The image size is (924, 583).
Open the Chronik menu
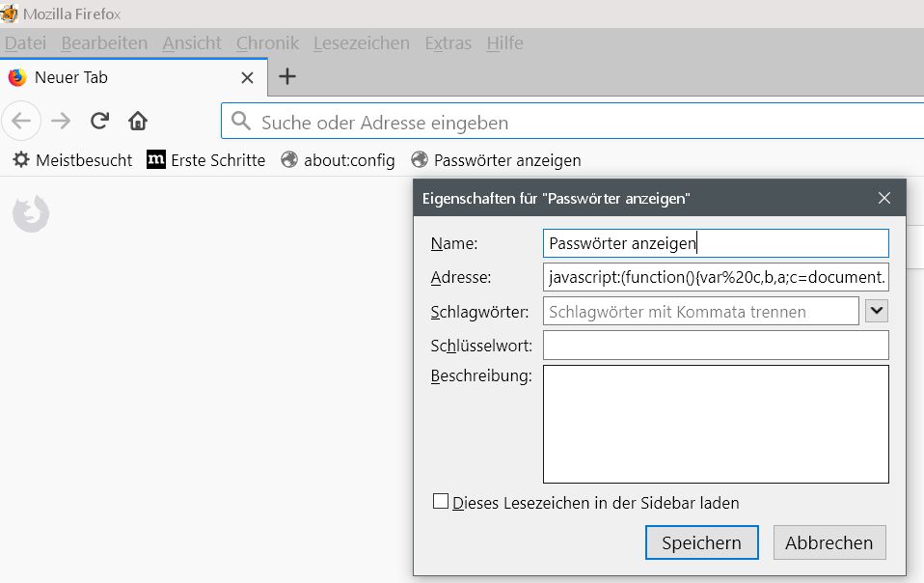tap(267, 43)
